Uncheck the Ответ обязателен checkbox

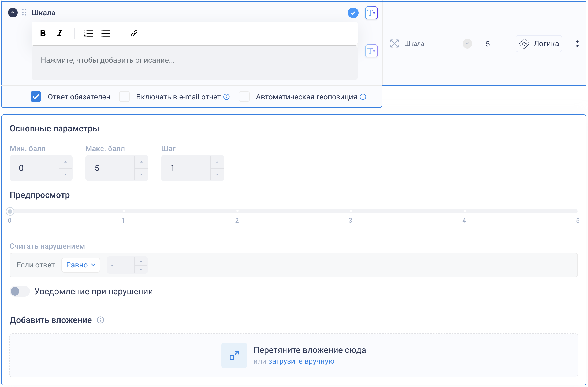pyautogui.click(x=36, y=97)
